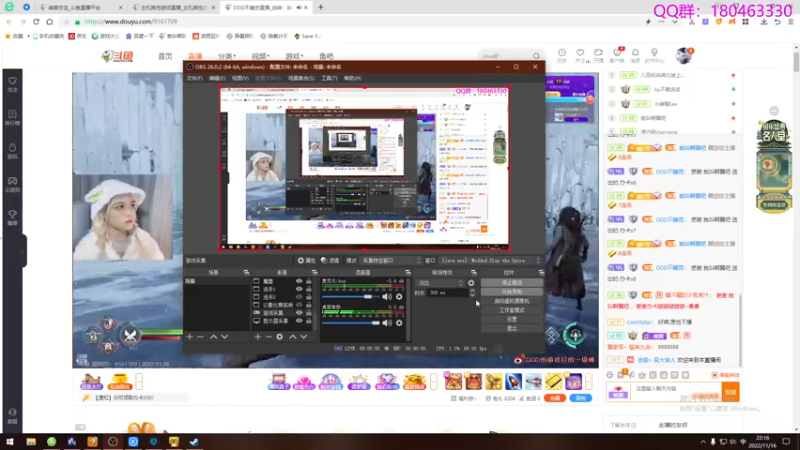The image size is (800, 450).
Task: Toggle visibility of fourth OBS source row
Action: [299, 305]
